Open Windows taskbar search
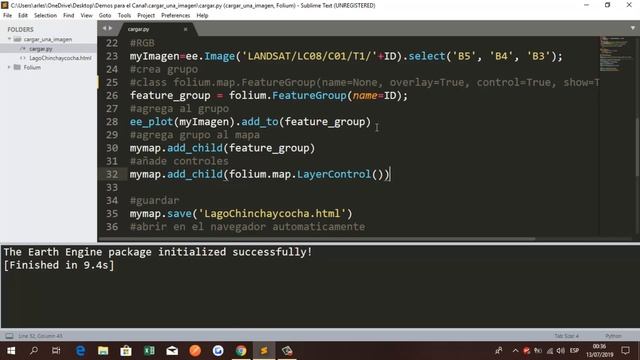Image resolution: width=640 pixels, height=360 pixels. pyautogui.click(x=34, y=351)
